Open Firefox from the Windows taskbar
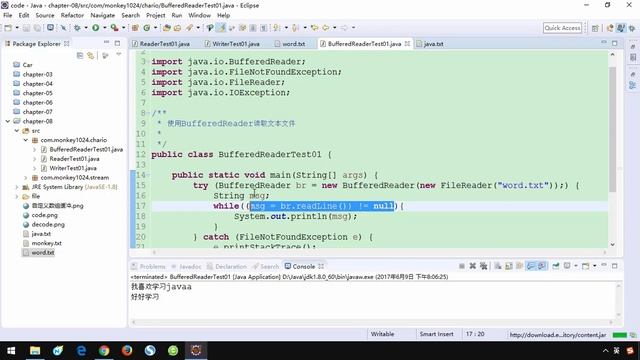This screenshot has height=360, width=640. click(x=127, y=350)
